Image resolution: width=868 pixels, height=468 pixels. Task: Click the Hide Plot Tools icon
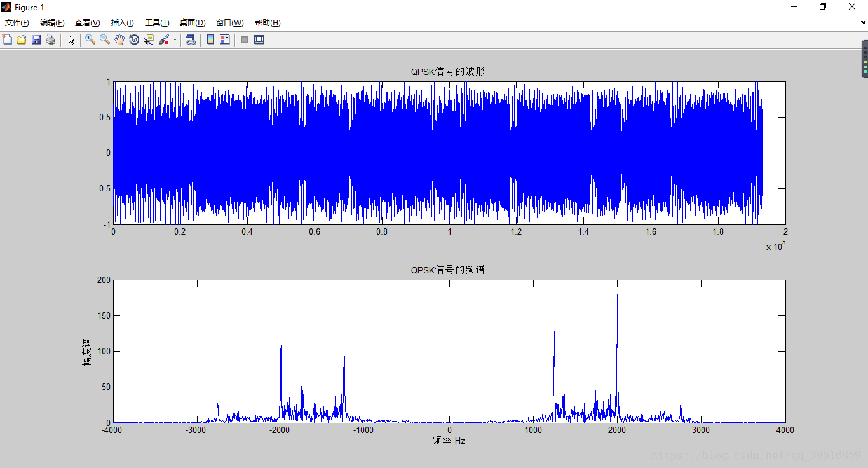pos(245,39)
